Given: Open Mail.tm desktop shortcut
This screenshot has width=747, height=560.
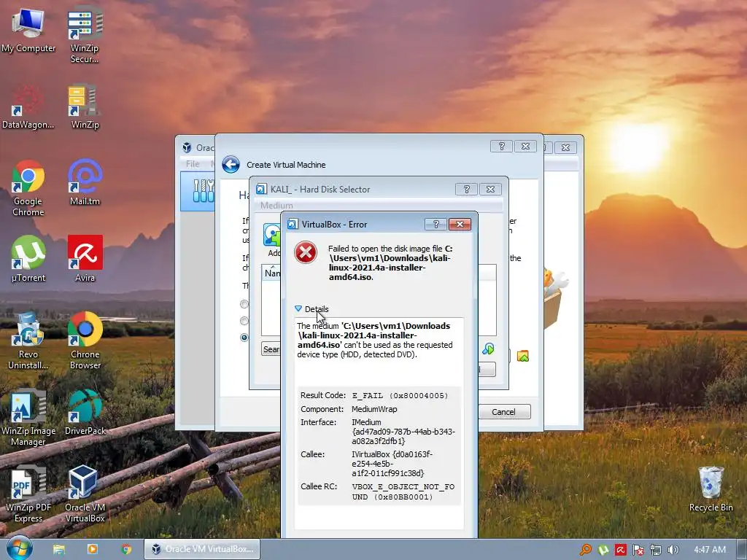Looking at the screenshot, I should point(85,183).
